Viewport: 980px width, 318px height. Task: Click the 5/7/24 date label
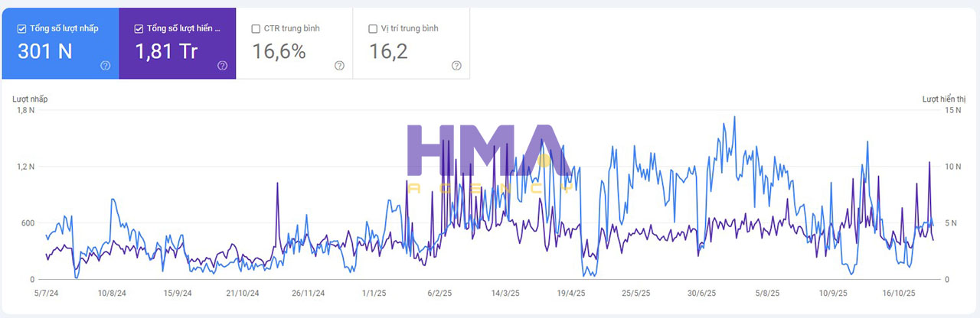click(46, 293)
